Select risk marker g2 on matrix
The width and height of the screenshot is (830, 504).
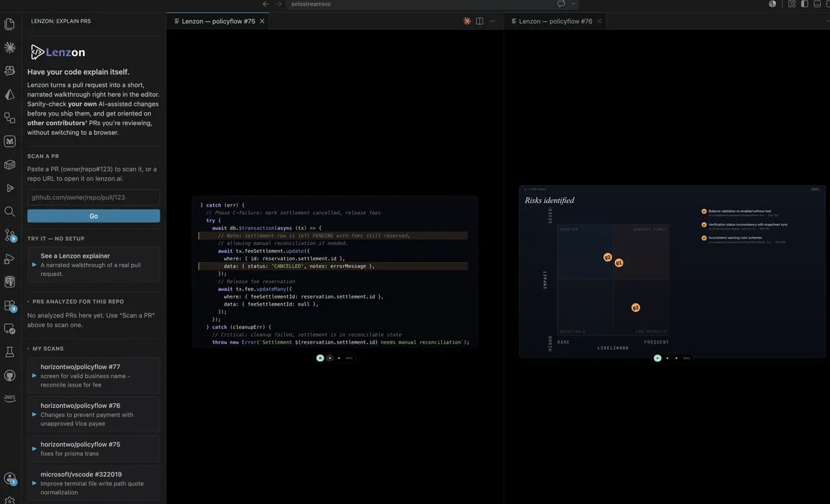[x=607, y=257]
